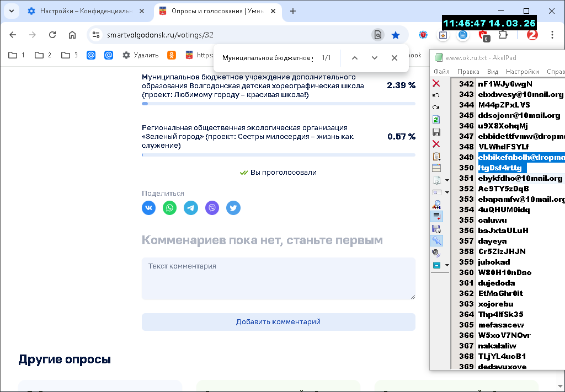Go to next find result
This screenshot has height=392, width=565.
[375, 58]
